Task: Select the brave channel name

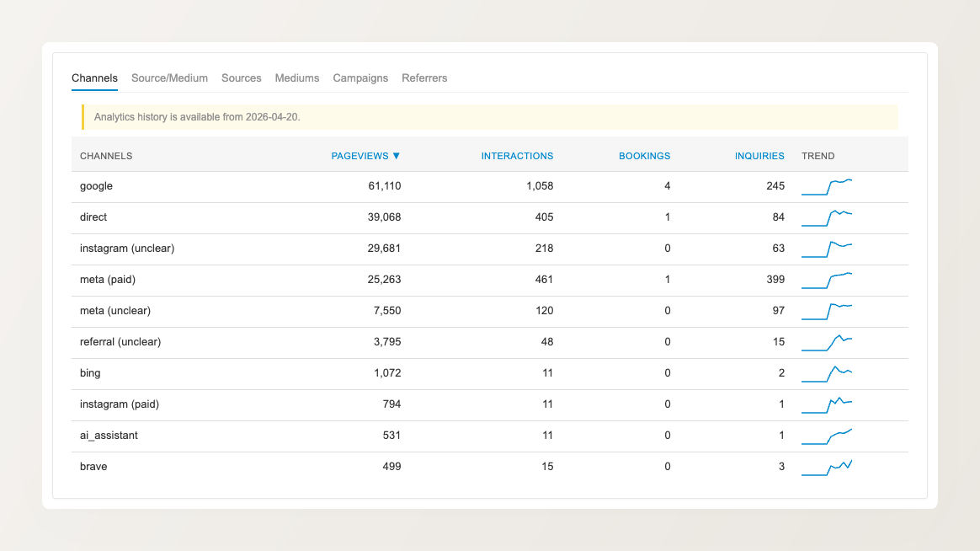Action: [x=93, y=467]
